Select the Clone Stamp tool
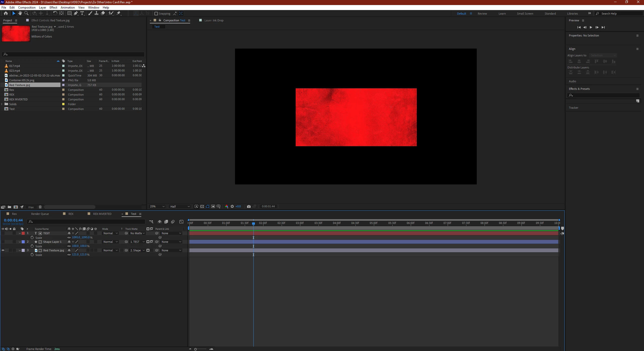Screen dimensions: 644x351 click(96, 13)
